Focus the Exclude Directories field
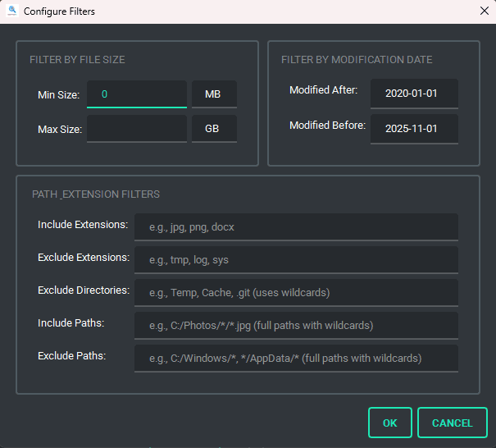This screenshot has height=448, width=496. click(x=296, y=293)
